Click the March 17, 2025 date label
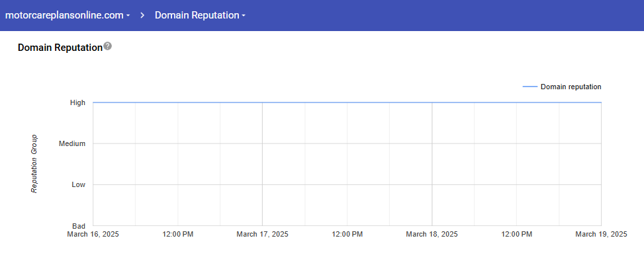 point(262,234)
